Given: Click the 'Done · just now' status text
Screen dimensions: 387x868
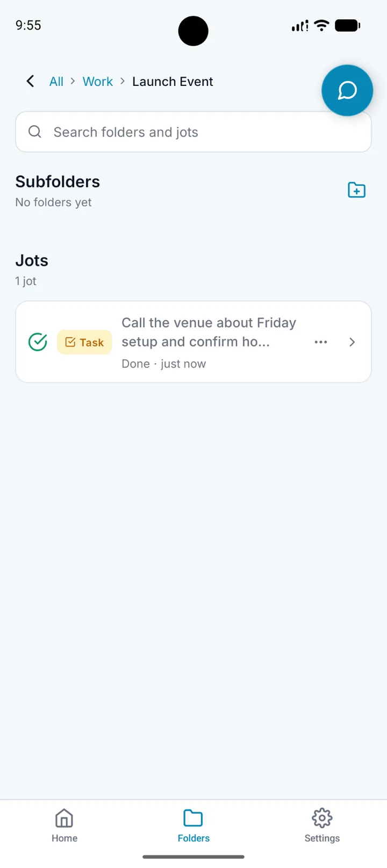Looking at the screenshot, I should coord(164,364).
